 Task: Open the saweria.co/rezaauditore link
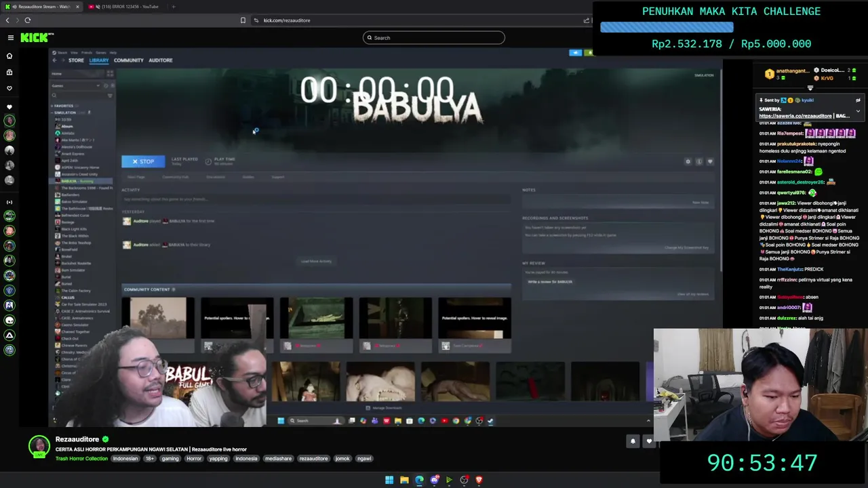click(x=795, y=116)
